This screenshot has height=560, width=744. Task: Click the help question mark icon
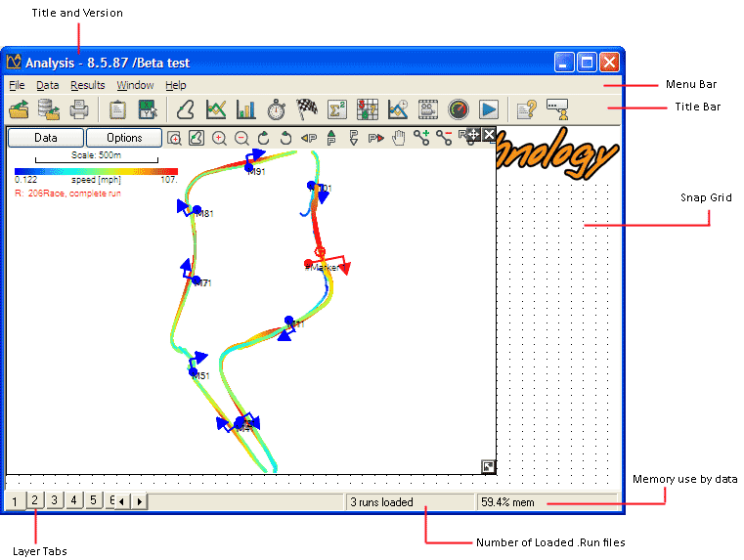pyautogui.click(x=526, y=109)
